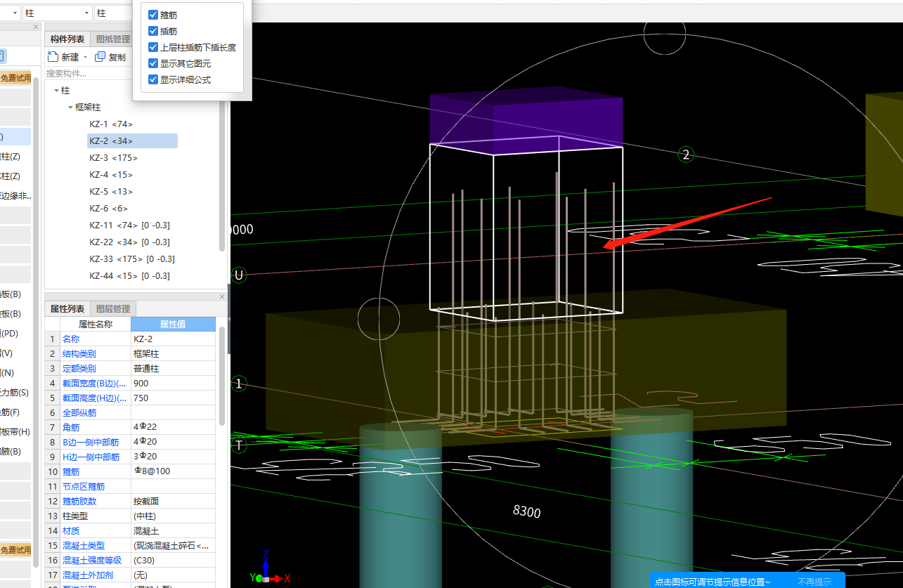The height and width of the screenshot is (588, 903).
Task: Click the 角筋 value 4Φ22
Action: 173,428
